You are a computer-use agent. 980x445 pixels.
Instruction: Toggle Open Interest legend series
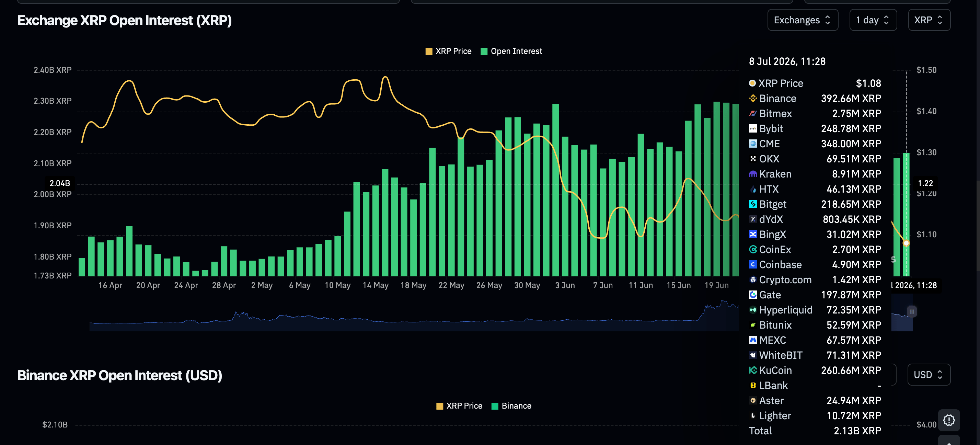tap(511, 52)
